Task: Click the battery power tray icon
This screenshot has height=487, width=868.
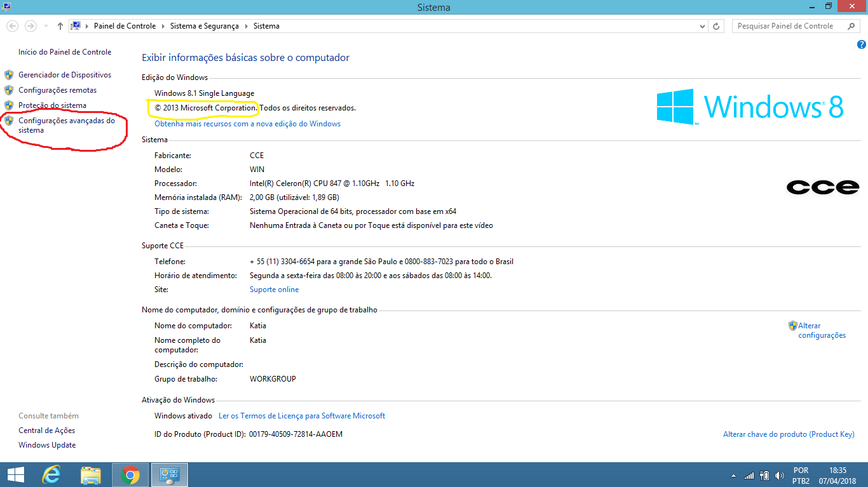Action: coord(764,476)
